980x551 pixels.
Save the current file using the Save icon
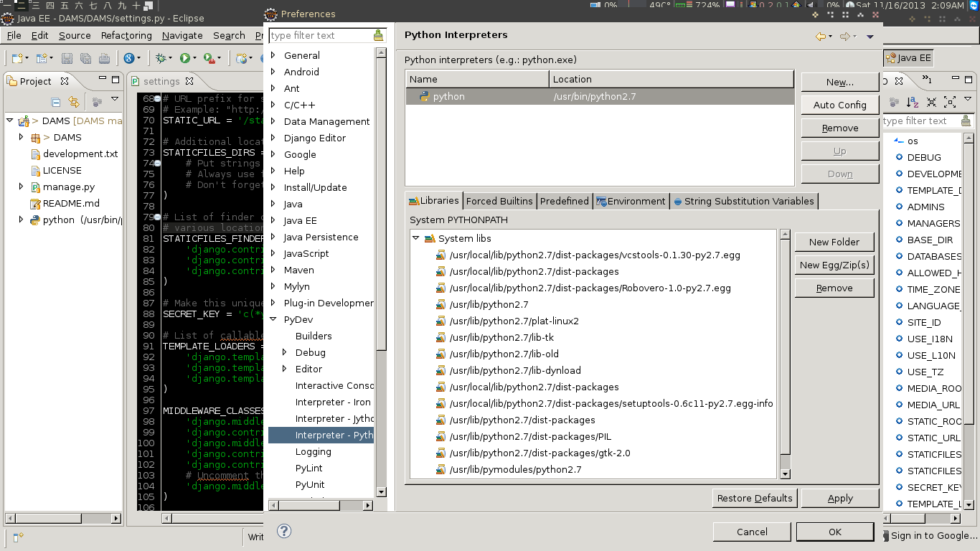click(66, 59)
